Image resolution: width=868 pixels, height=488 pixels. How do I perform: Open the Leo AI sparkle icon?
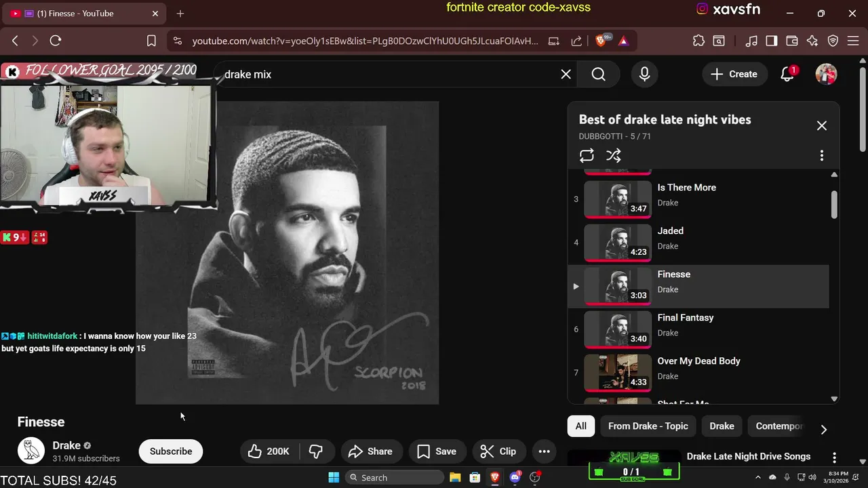[812, 41]
